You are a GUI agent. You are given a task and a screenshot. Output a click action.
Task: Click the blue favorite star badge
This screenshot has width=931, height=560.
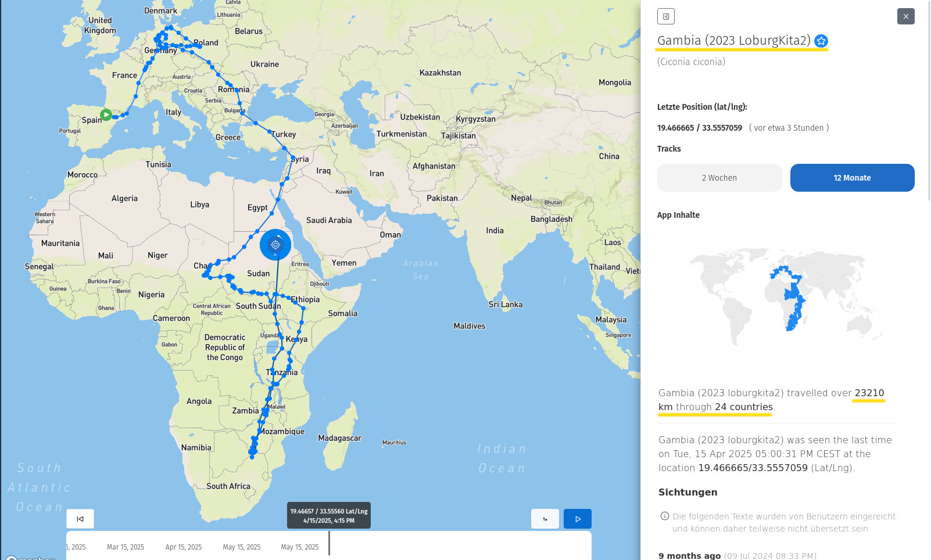pyautogui.click(x=821, y=41)
